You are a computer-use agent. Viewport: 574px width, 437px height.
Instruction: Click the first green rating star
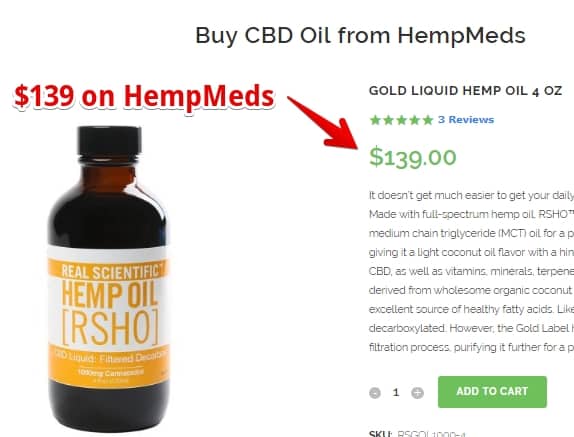point(375,120)
